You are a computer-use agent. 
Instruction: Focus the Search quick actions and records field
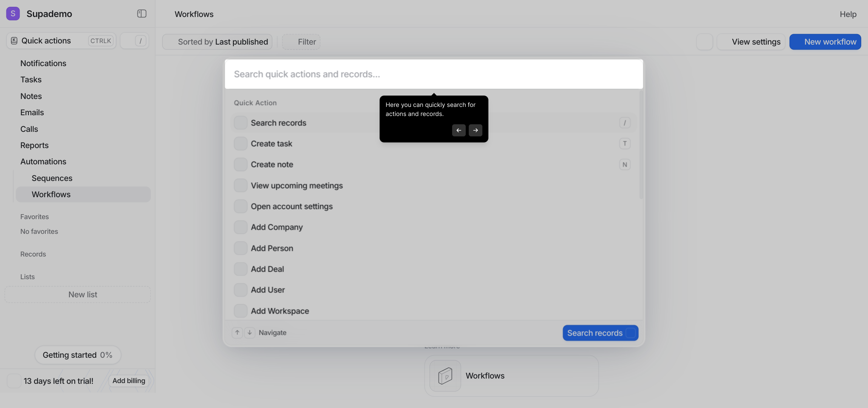pos(434,74)
